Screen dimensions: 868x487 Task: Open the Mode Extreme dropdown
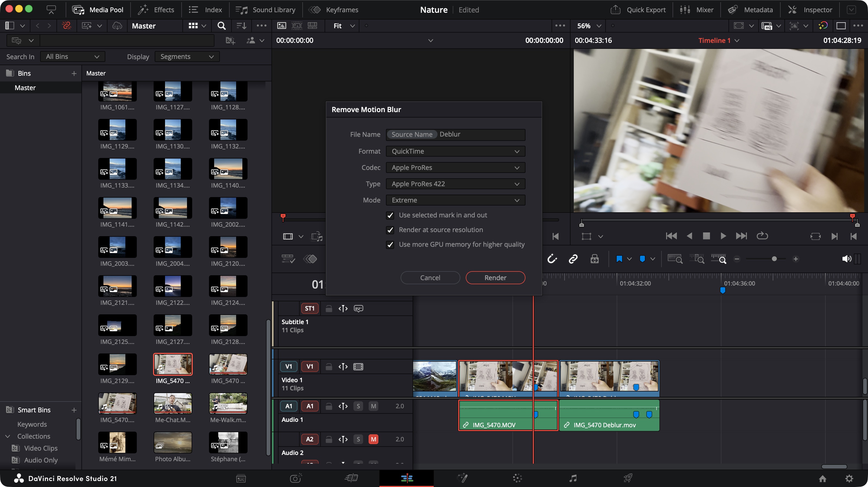(x=455, y=200)
